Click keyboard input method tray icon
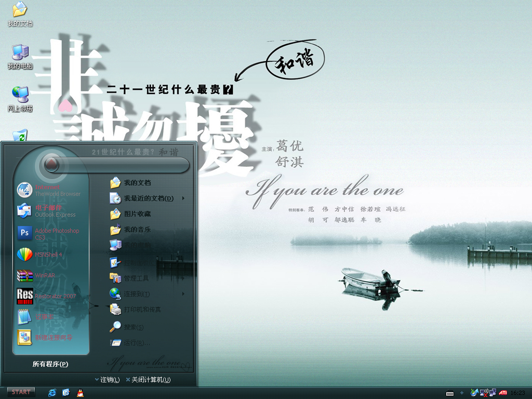 click(450, 393)
